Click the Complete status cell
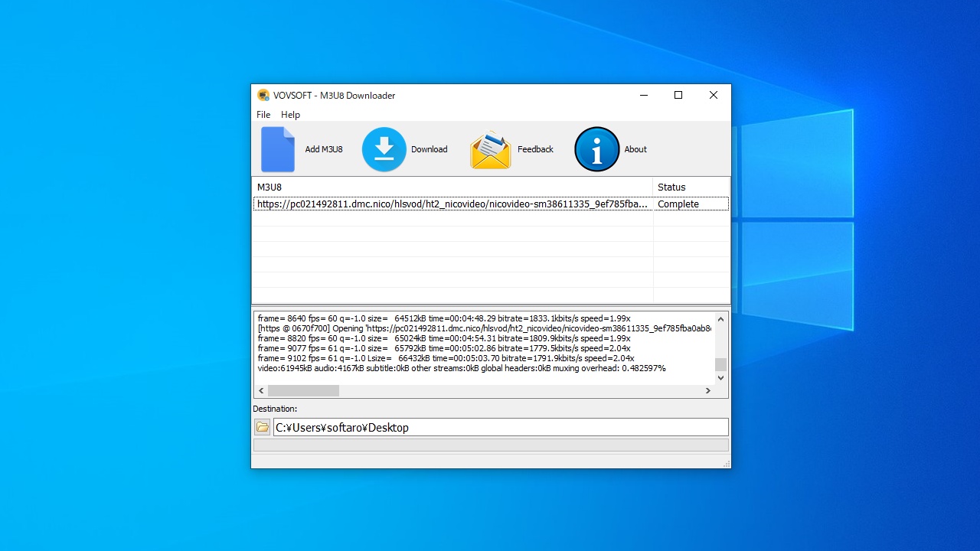 coord(691,204)
